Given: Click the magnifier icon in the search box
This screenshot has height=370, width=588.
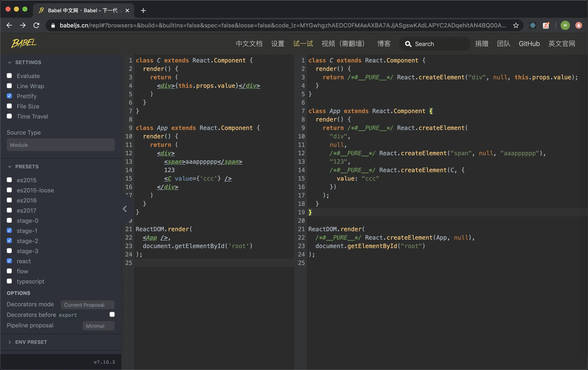Looking at the screenshot, I should [x=408, y=44].
